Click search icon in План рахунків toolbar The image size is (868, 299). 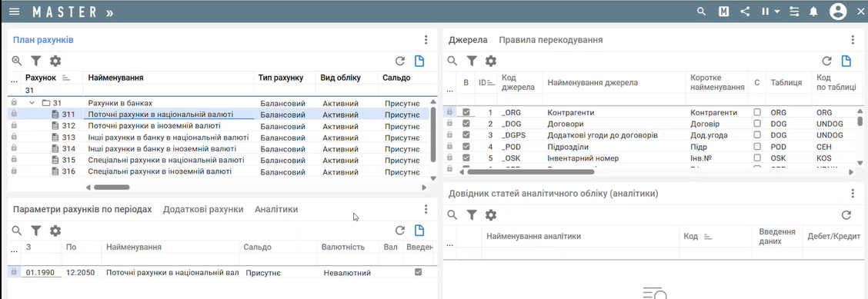click(x=17, y=61)
